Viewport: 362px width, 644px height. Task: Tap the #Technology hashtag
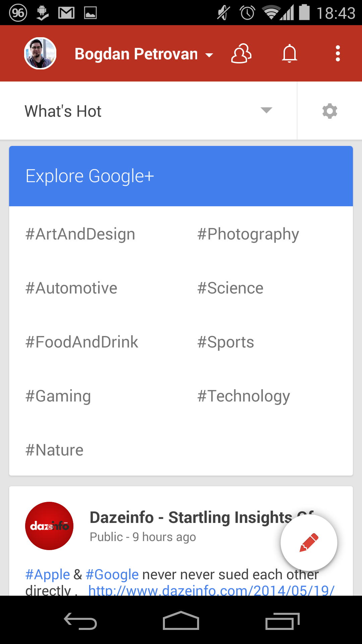coord(244,396)
